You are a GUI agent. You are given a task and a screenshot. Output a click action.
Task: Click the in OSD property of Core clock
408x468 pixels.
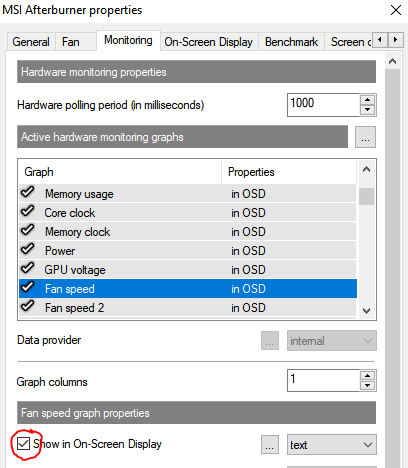[x=248, y=213]
